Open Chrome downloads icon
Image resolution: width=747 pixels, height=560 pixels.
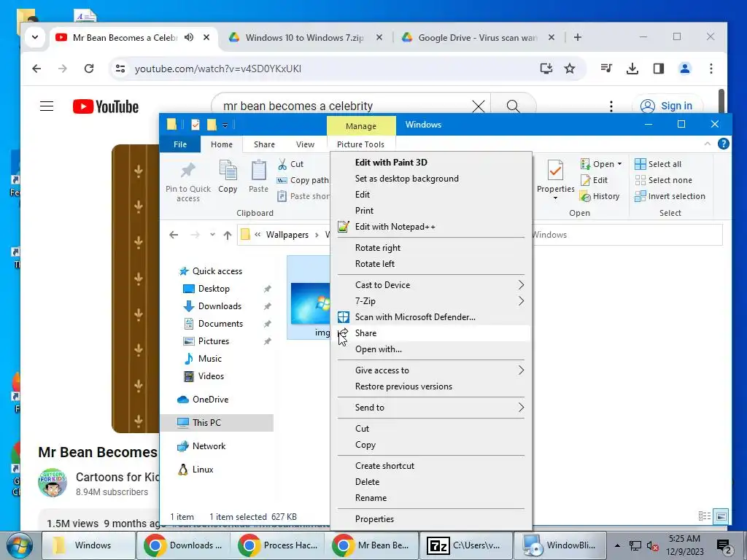(632, 69)
